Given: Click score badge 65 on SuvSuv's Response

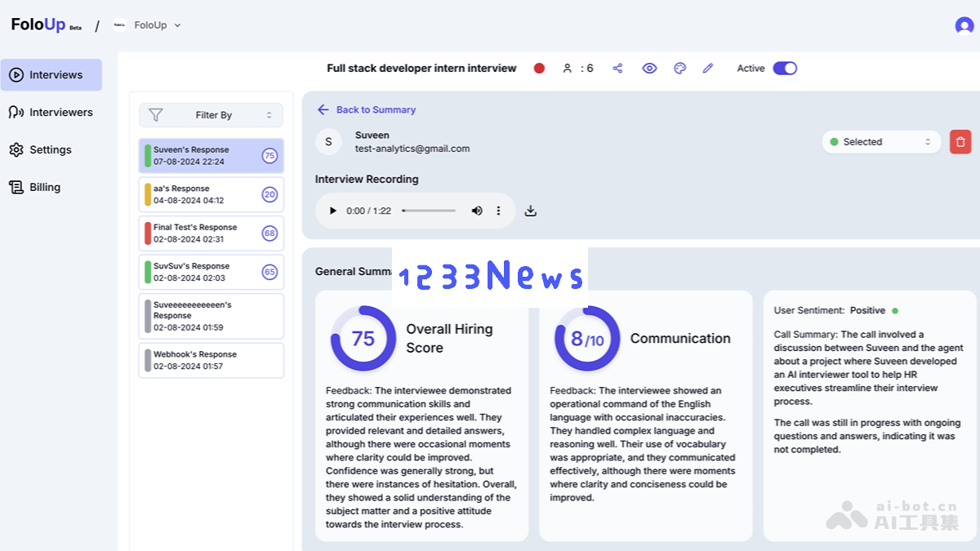Looking at the screenshot, I should pyautogui.click(x=269, y=272).
